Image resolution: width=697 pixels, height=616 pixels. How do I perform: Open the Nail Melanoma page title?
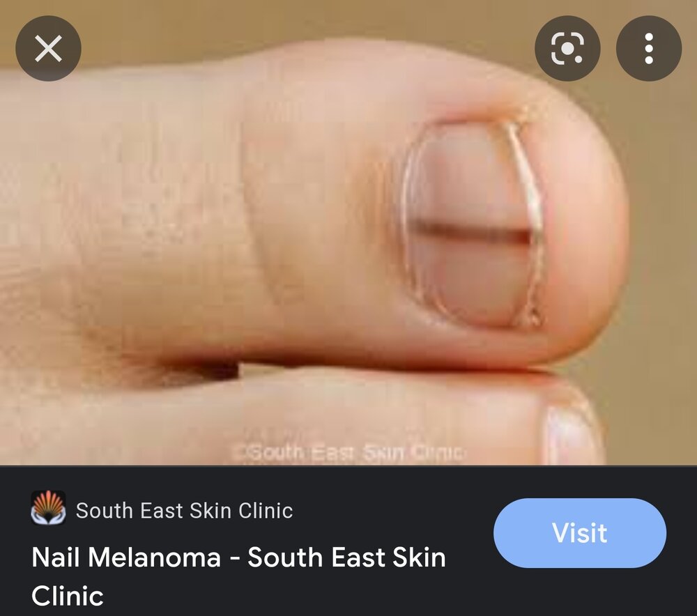[x=238, y=576]
